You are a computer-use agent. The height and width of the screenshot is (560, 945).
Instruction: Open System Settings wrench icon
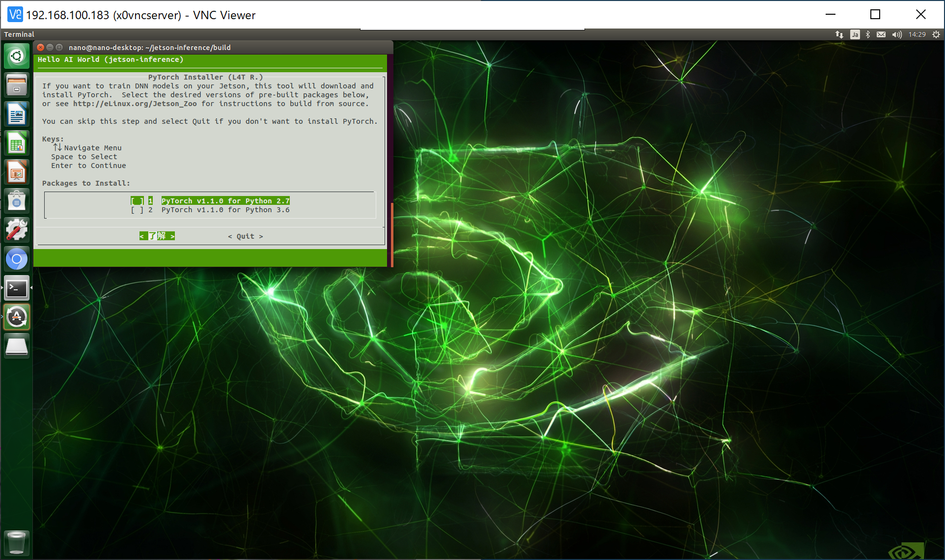pyautogui.click(x=17, y=230)
